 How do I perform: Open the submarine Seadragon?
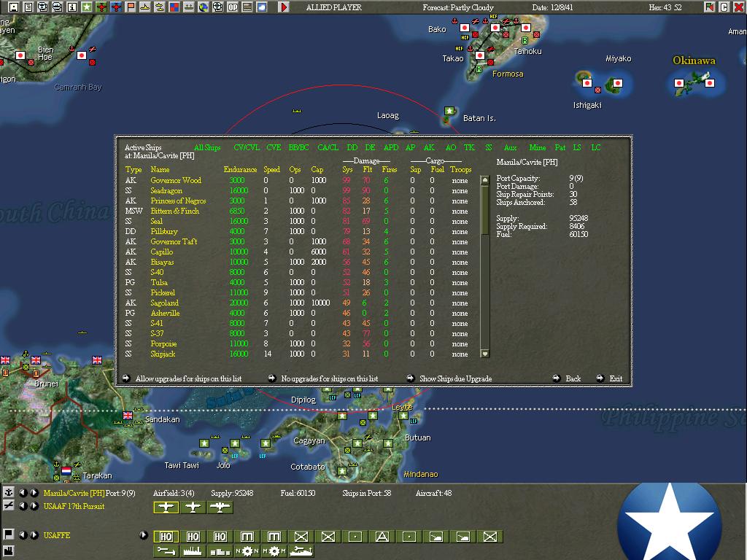(166, 190)
